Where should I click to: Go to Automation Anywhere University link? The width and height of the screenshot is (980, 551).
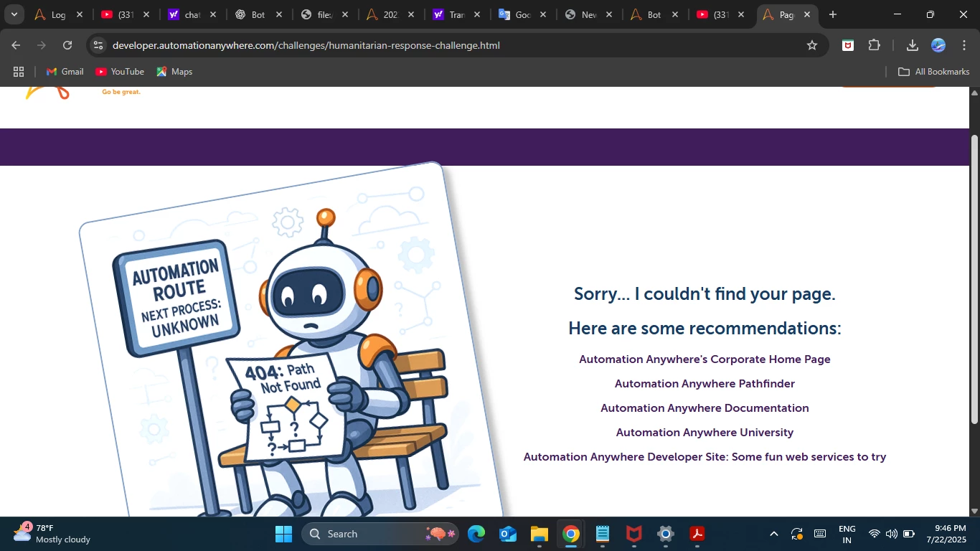(705, 433)
